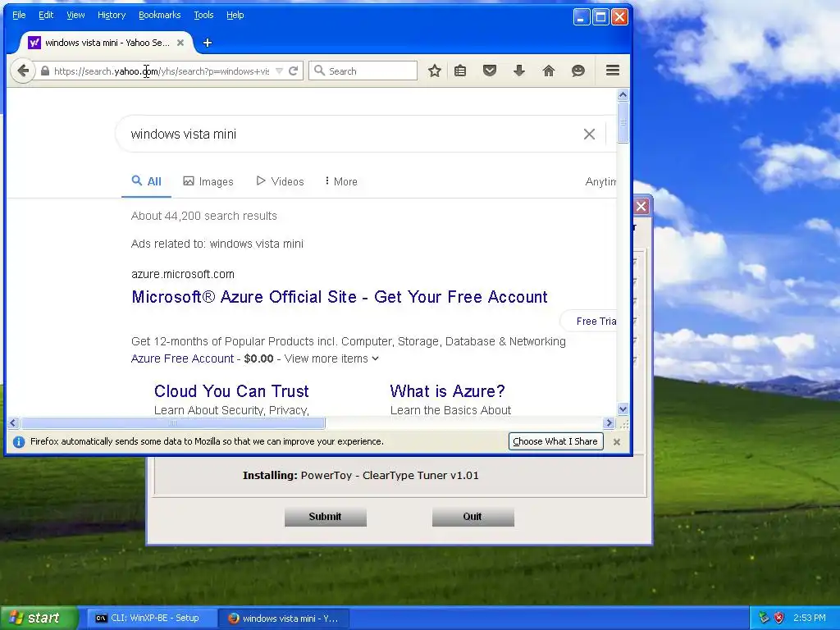Open the Downloads arrow icon
Viewport: 840px width, 630px height.
(519, 71)
